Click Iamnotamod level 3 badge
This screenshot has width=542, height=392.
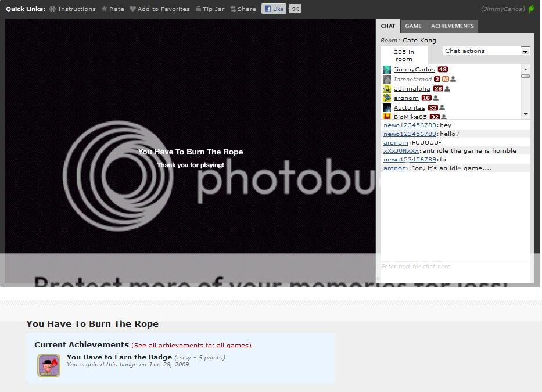(x=437, y=79)
